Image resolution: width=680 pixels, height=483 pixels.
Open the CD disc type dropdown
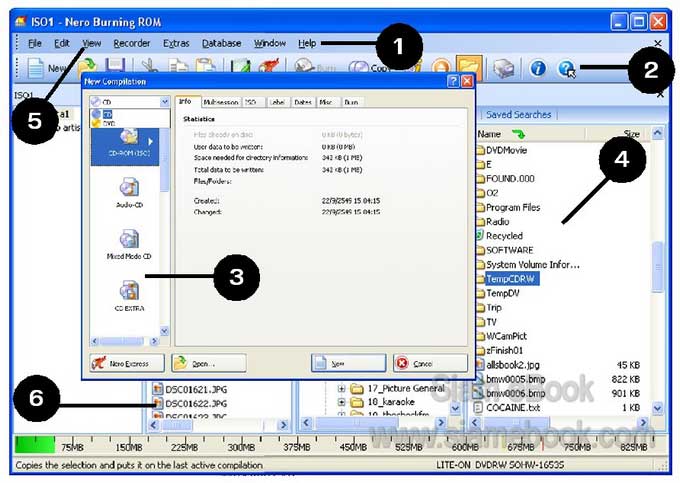pyautogui.click(x=165, y=102)
